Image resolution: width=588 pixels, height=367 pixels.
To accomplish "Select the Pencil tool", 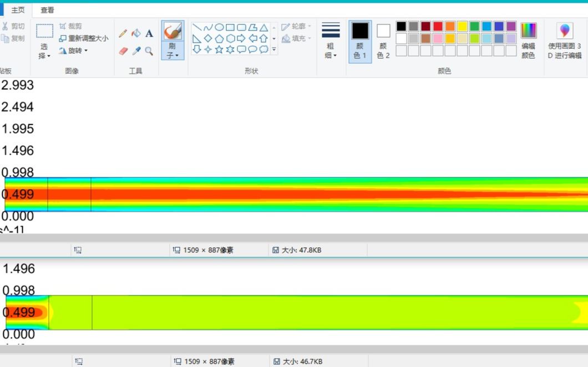I will pos(123,33).
